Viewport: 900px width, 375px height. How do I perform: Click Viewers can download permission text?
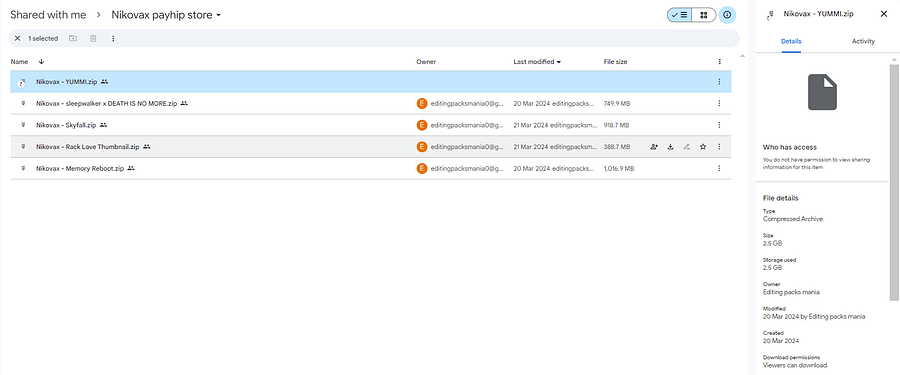[795, 365]
